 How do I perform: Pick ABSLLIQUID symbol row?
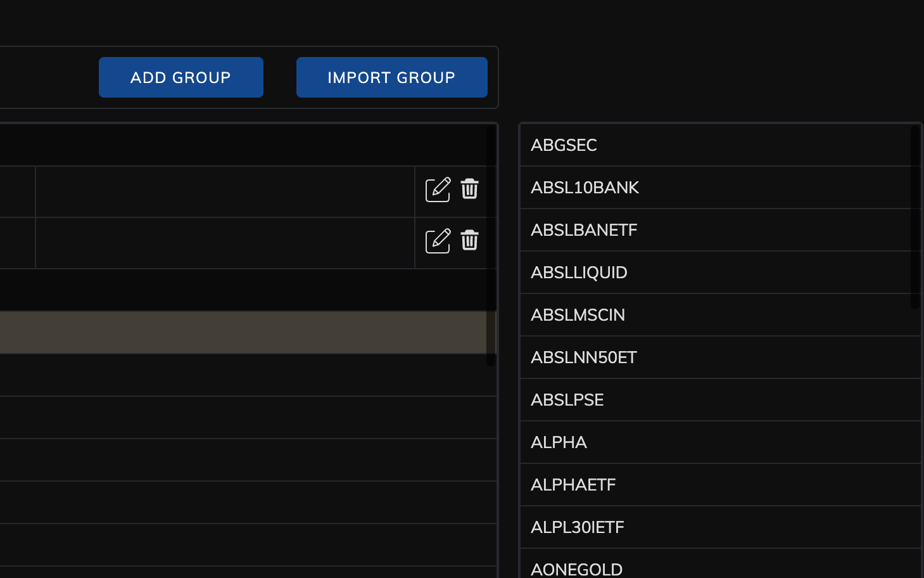tap(720, 273)
